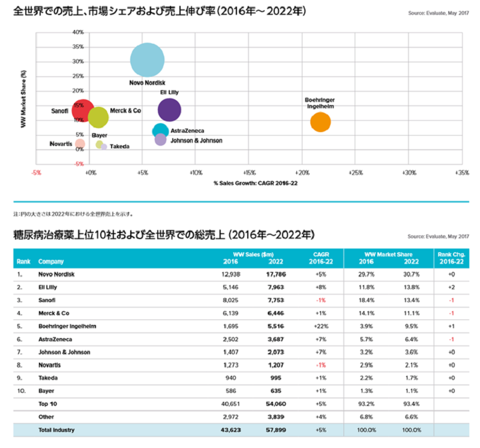Select the '3,687' AstraZeneca sales value
Screen dimensions: 480x448
coord(276,339)
